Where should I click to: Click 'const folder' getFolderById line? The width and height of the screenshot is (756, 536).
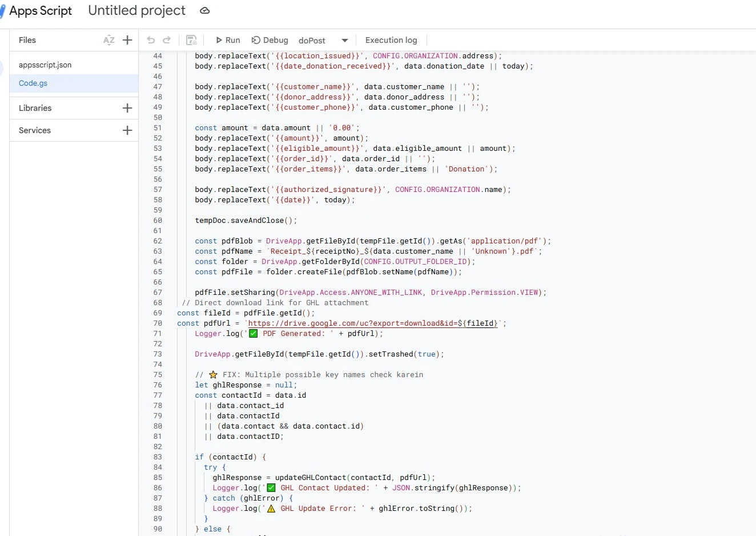(335, 262)
